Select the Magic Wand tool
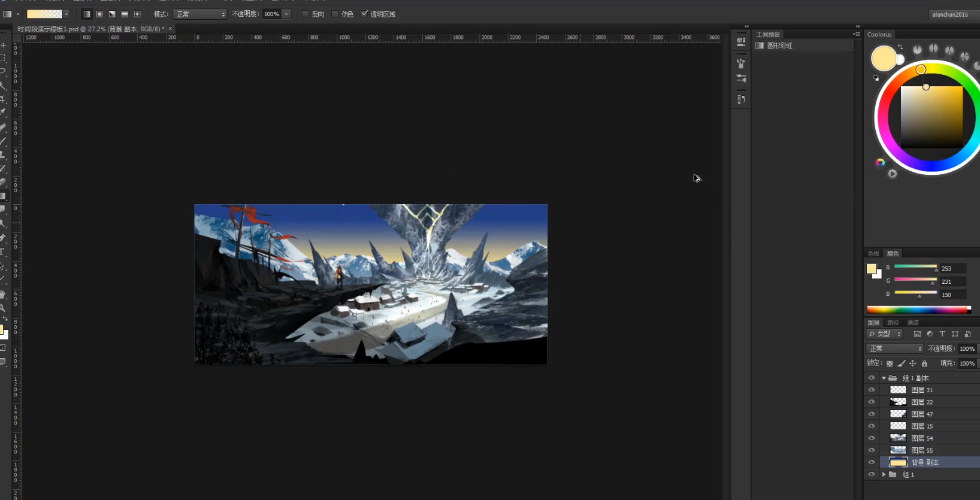Image resolution: width=980 pixels, height=500 pixels. click(3, 86)
